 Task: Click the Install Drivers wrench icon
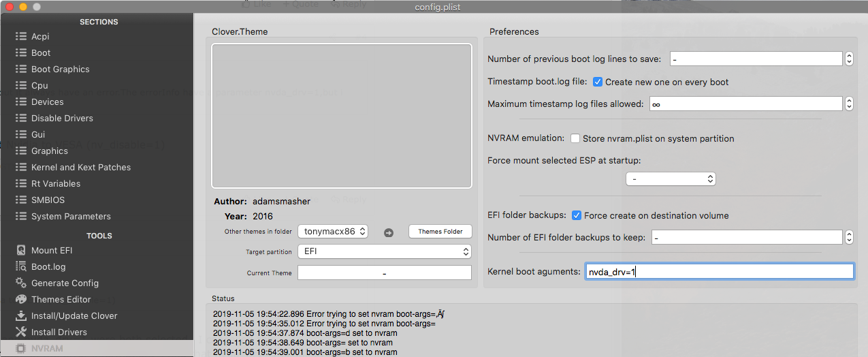click(20, 332)
